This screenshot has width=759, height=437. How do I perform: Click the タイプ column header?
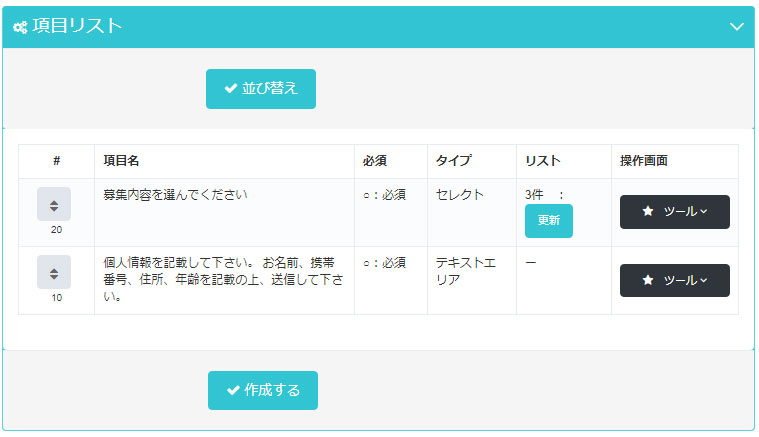453,161
